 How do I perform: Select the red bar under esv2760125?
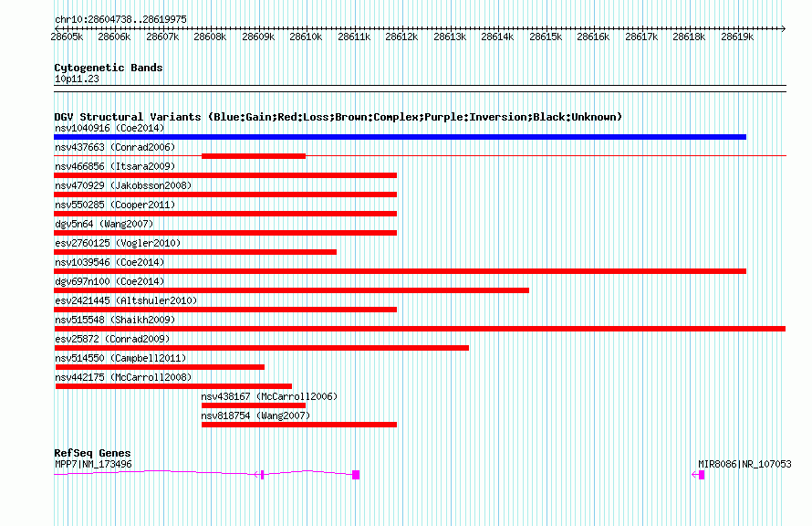[x=195, y=252]
